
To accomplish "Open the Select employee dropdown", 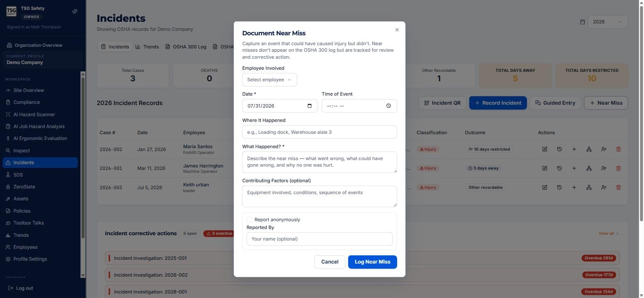I will click(269, 80).
